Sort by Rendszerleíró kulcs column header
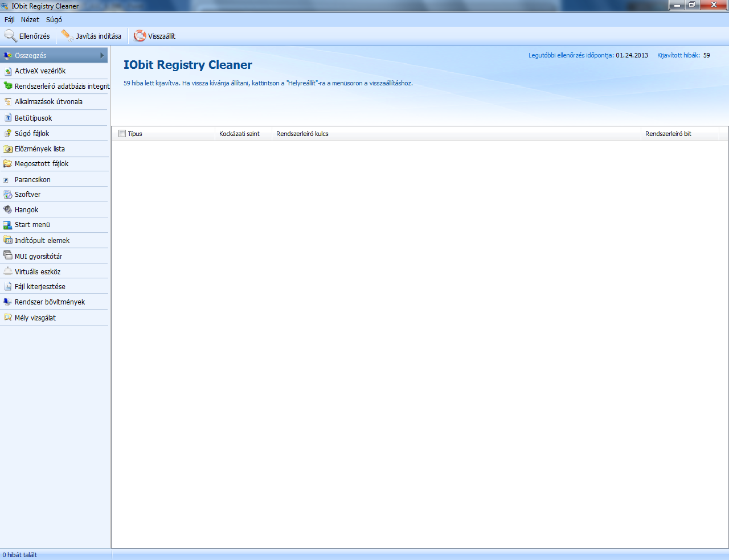Viewport: 729px width, 560px height. pos(457,134)
